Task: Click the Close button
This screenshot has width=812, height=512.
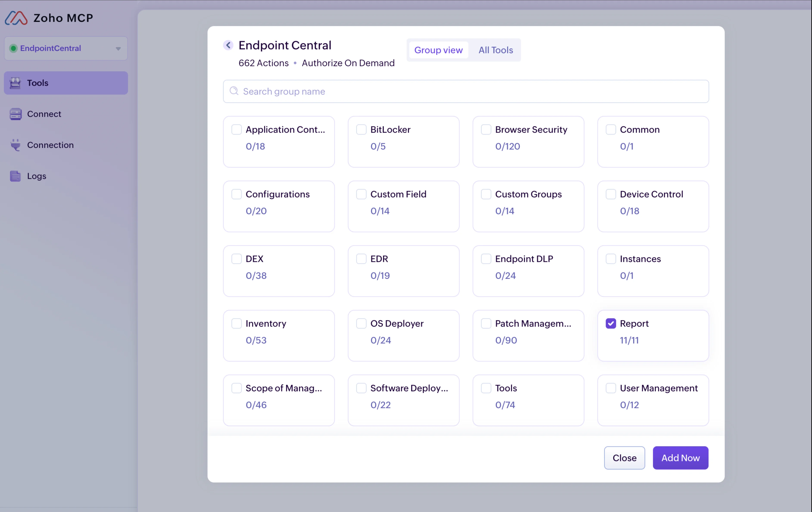Action: [624, 458]
